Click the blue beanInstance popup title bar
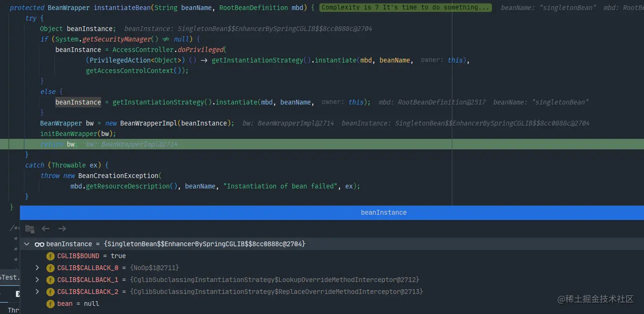This screenshot has width=644, height=314. pyautogui.click(x=332, y=213)
